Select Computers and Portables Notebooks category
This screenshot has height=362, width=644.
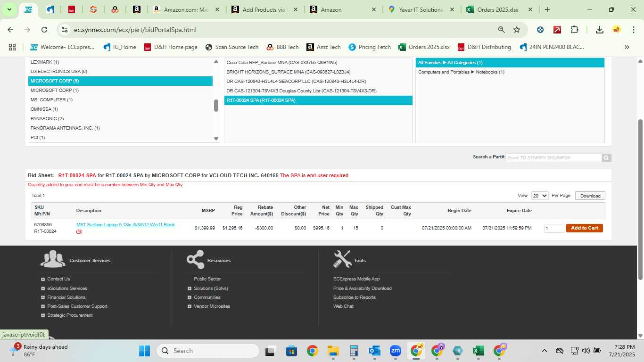click(x=510, y=72)
